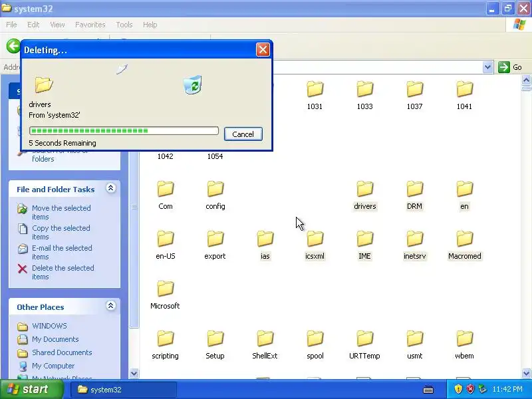The width and height of the screenshot is (532, 399).
Task: Click the Go button beside address bar
Action: click(x=510, y=67)
